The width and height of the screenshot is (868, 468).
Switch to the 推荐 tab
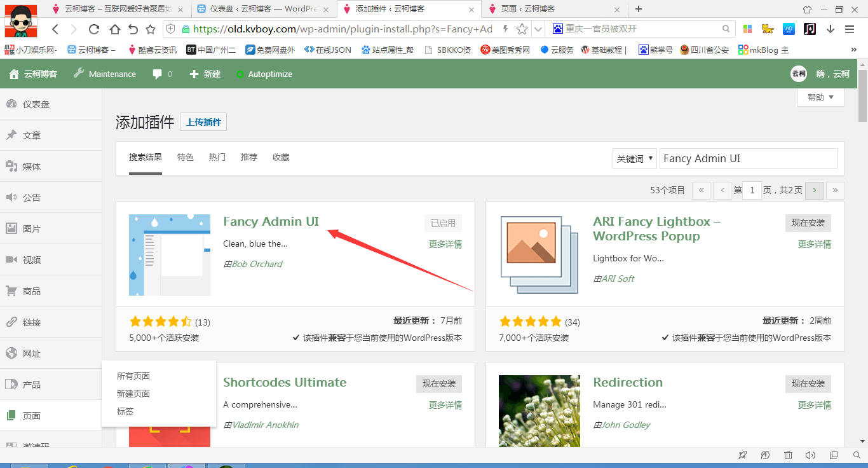(249, 157)
